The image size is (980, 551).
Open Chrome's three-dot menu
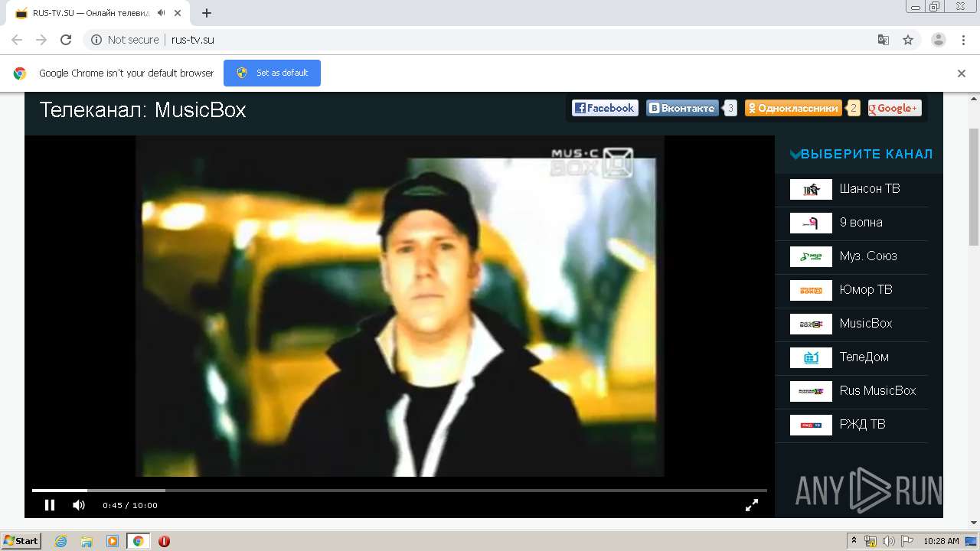click(x=963, y=40)
